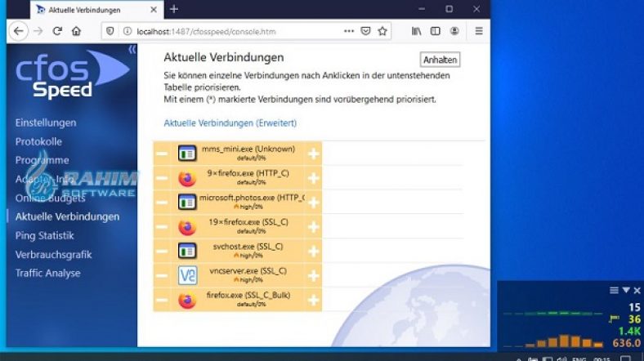Close the Aktuelle Verbindungen tab
644x361 pixels.
[x=154, y=10]
